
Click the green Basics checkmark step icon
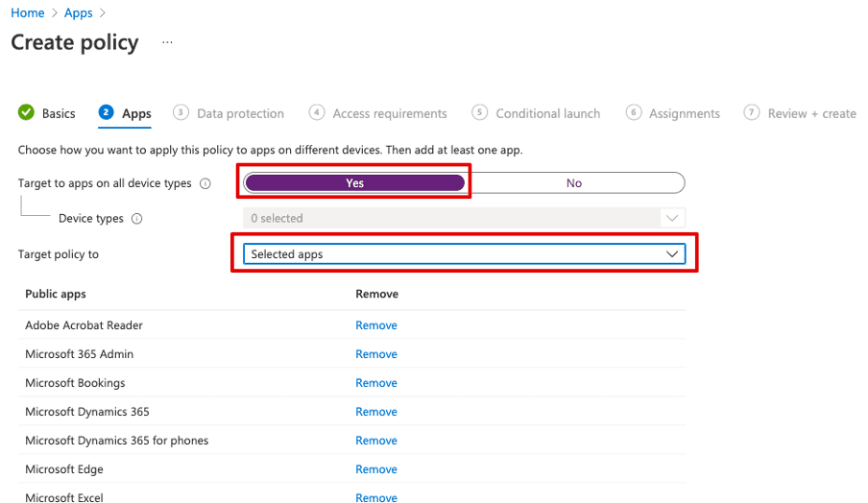point(26,113)
